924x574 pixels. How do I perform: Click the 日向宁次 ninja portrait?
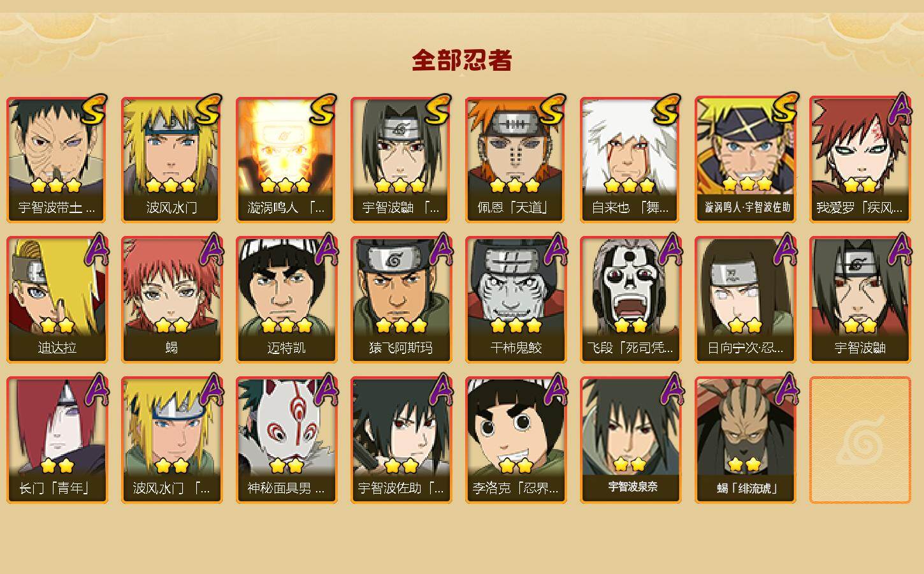745,287
